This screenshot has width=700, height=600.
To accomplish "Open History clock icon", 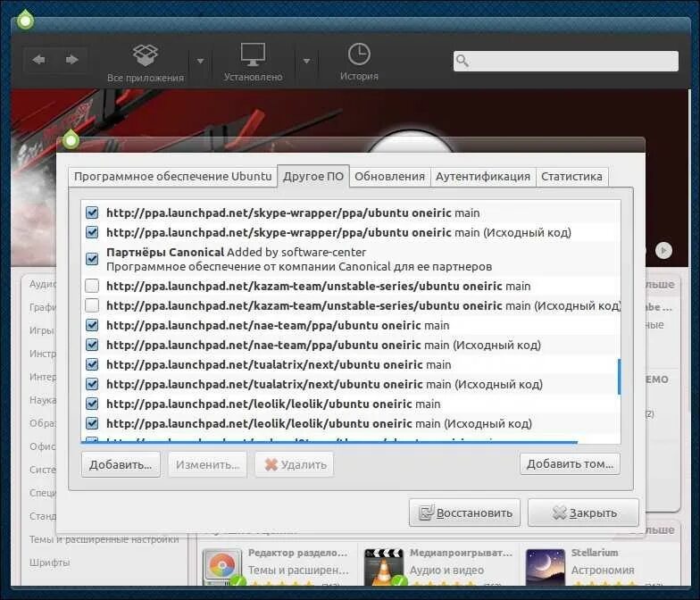I will 359,54.
